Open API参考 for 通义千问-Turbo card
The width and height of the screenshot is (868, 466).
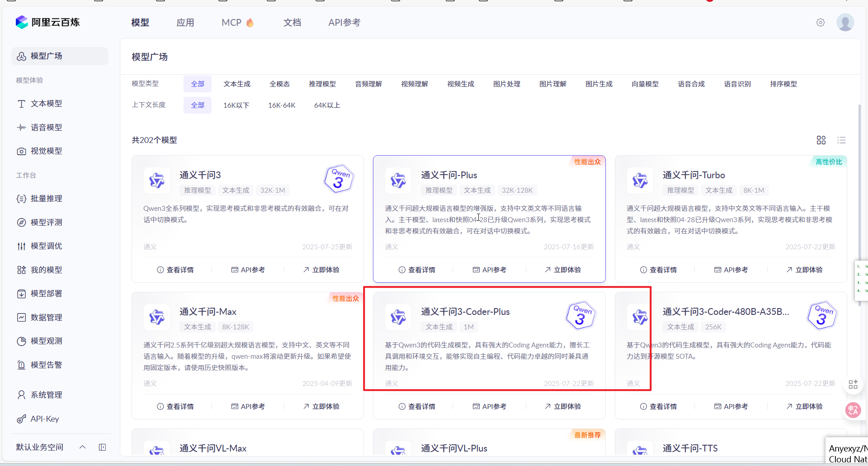coord(731,270)
